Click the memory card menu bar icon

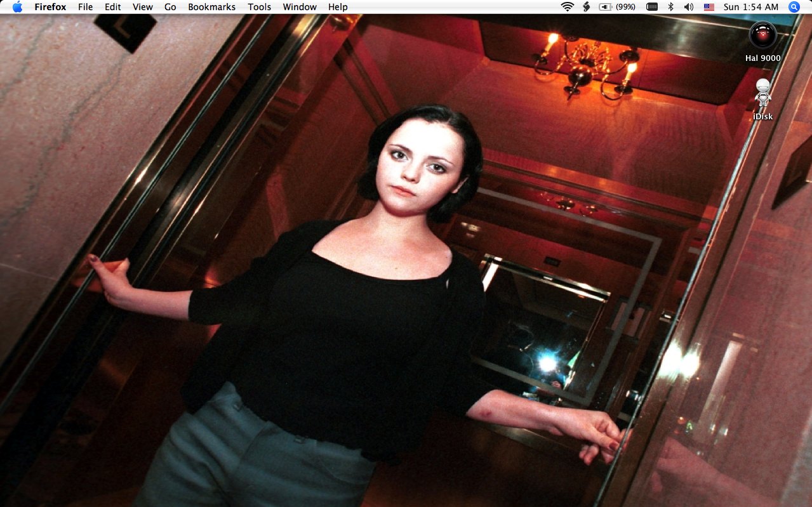click(652, 7)
